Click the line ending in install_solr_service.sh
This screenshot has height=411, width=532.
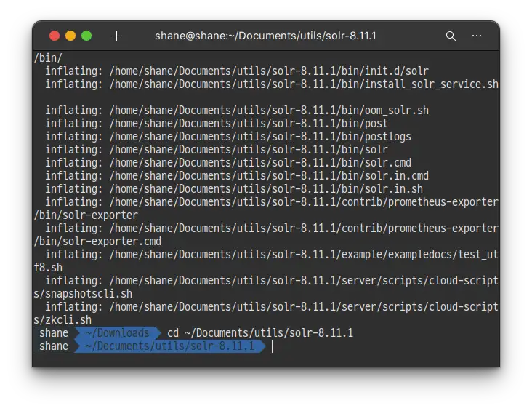point(272,84)
